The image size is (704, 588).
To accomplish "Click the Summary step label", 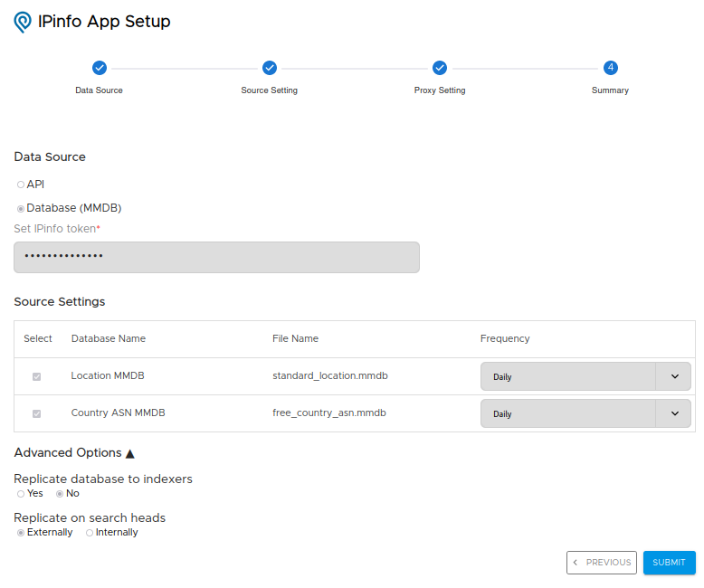I will click(x=610, y=90).
